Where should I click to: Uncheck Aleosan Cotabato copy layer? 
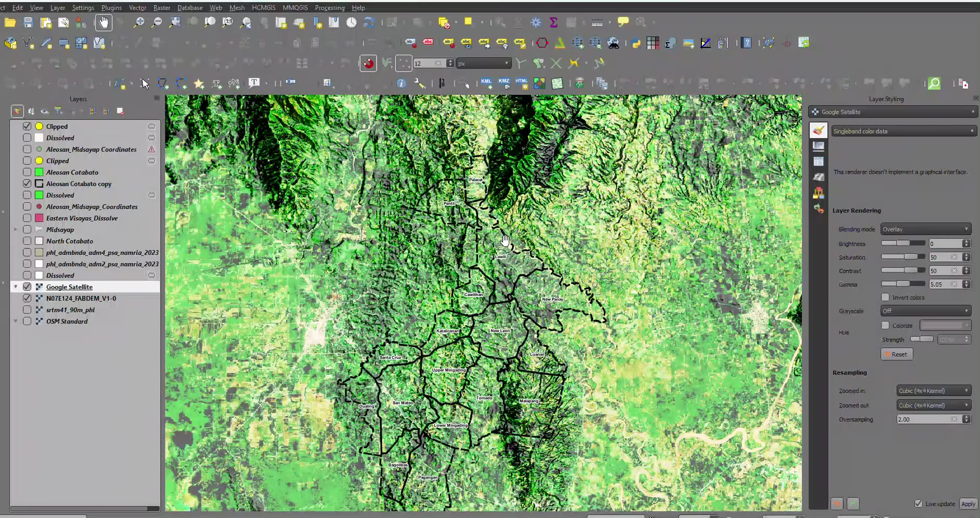click(x=27, y=183)
